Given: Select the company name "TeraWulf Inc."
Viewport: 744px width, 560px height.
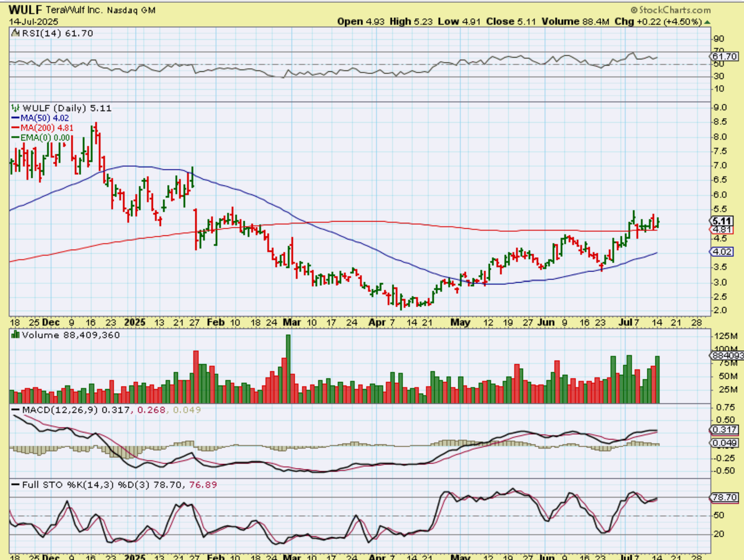Looking at the screenshot, I should 74,10.
